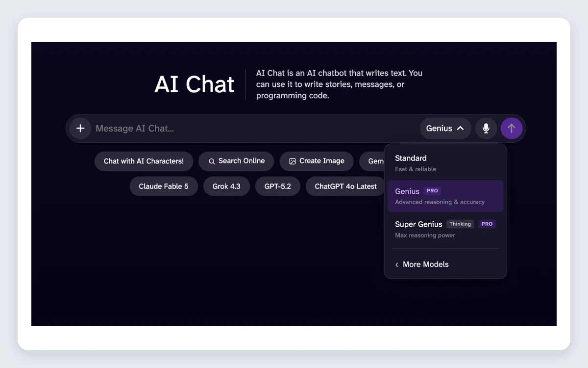Open the More Models submenu
The width and height of the screenshot is (588, 368).
coord(445,264)
